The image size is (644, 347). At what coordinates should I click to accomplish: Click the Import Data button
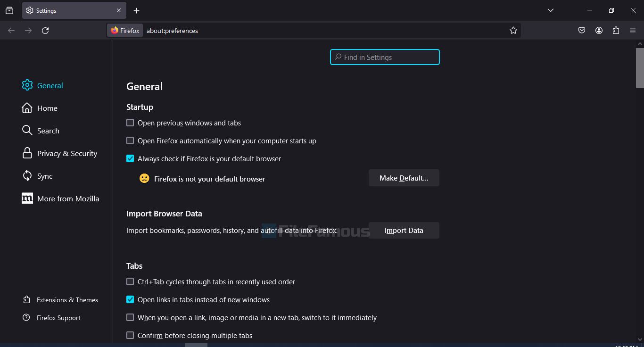pyautogui.click(x=404, y=230)
